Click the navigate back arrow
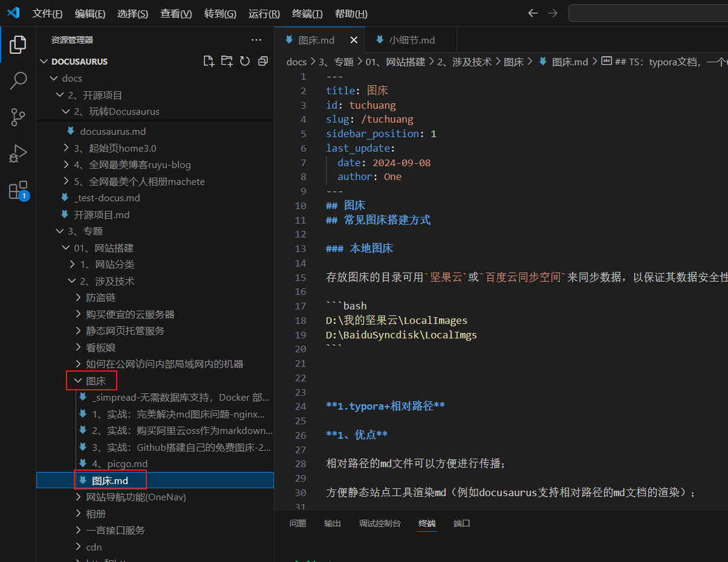 click(x=533, y=13)
